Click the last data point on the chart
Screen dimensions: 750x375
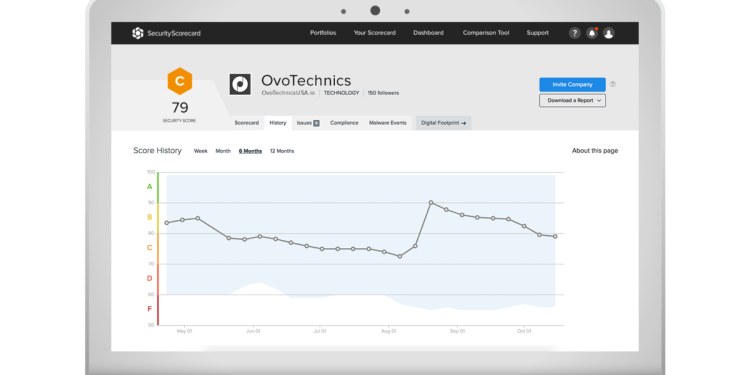[x=555, y=236]
